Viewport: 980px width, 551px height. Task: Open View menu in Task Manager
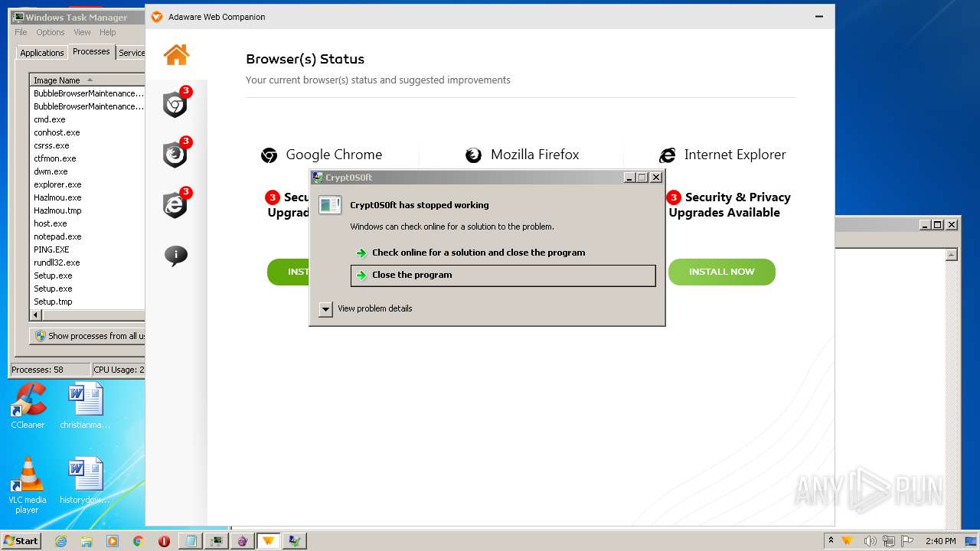[x=82, y=32]
